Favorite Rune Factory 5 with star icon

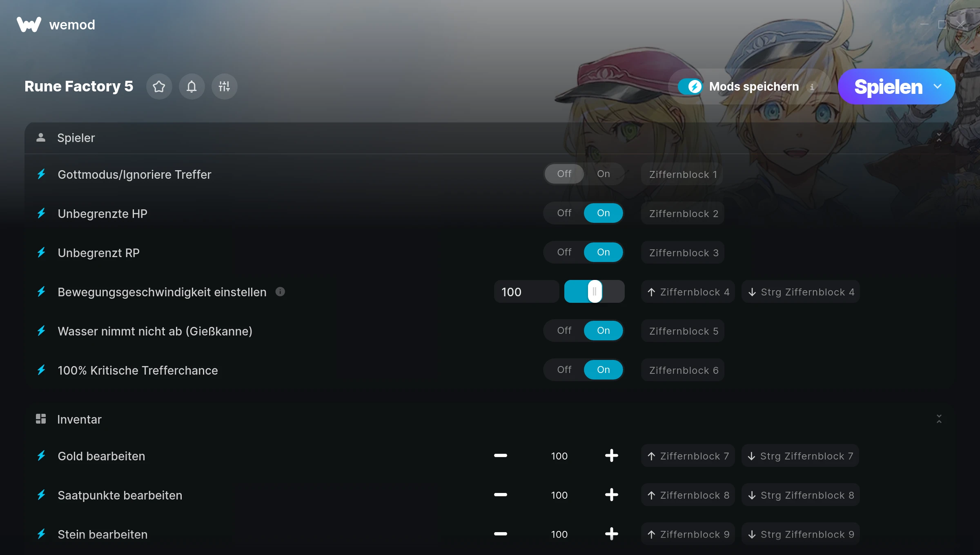coord(159,87)
